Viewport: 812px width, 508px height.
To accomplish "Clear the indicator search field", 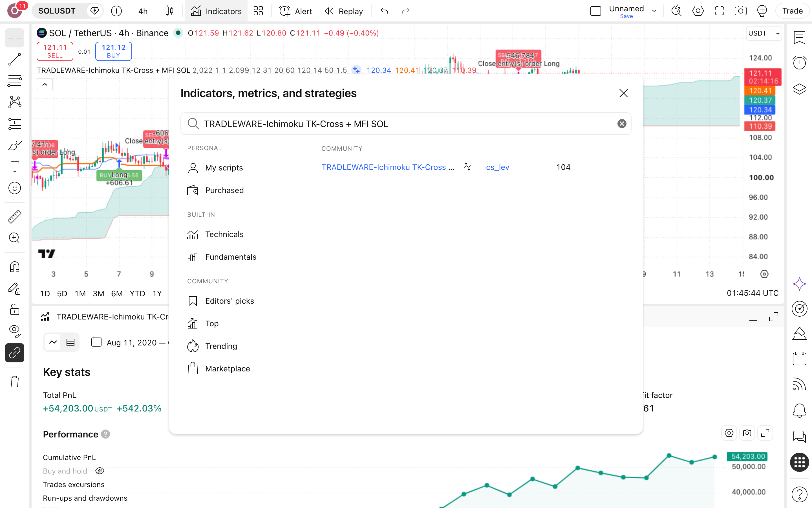I will (621, 124).
